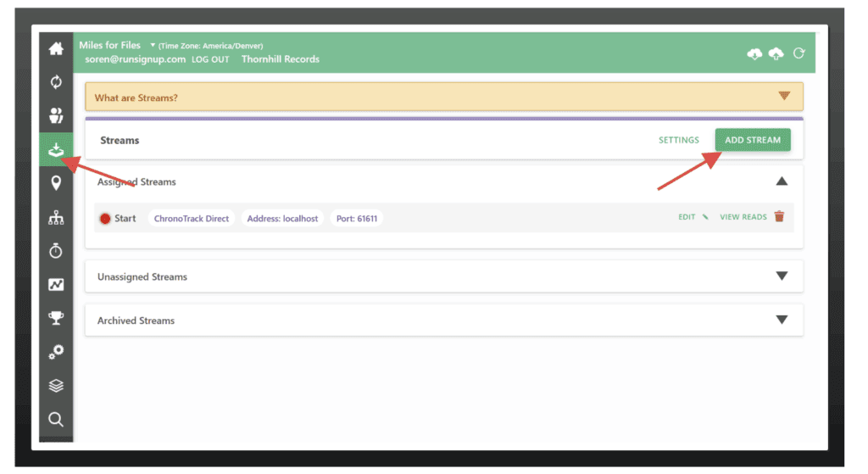This screenshot has height=474, width=868.
Task: Toggle the red status indicator for Start stream
Action: 105,219
